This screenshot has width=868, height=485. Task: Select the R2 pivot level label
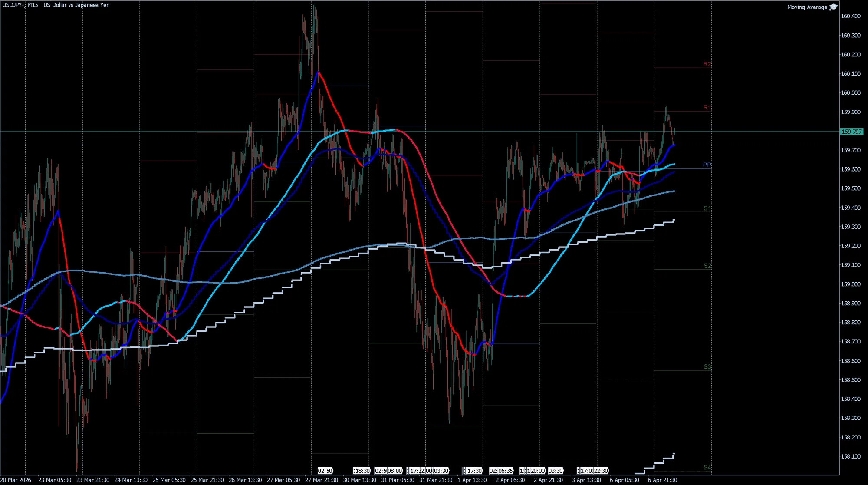[707, 64]
